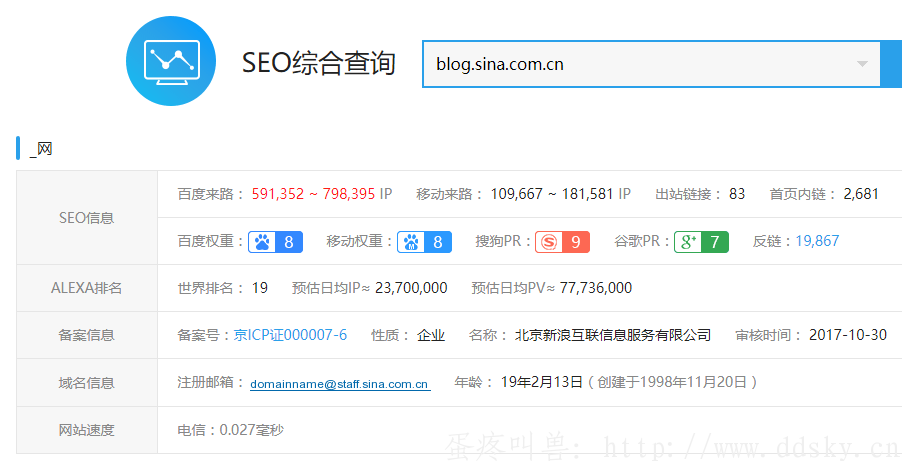
Task: Click the blog.sina.com.cn domain input field
Action: coord(640,65)
